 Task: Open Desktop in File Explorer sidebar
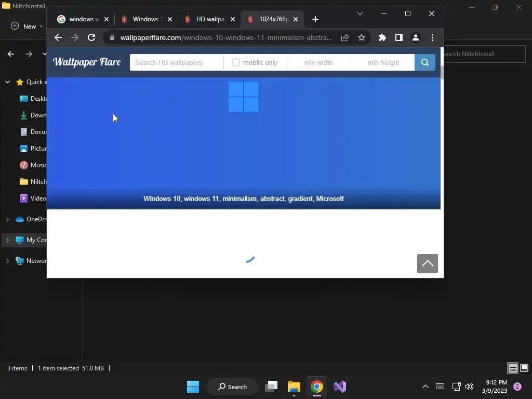point(33,99)
